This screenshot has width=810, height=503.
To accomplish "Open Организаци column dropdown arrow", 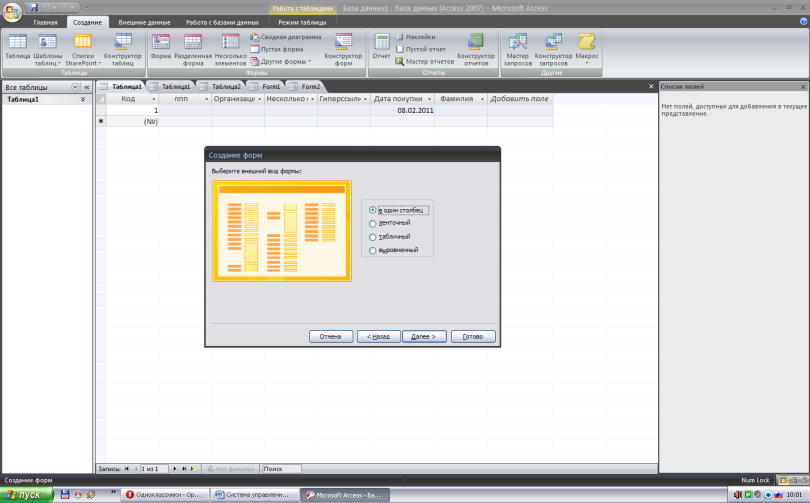I will click(x=259, y=99).
